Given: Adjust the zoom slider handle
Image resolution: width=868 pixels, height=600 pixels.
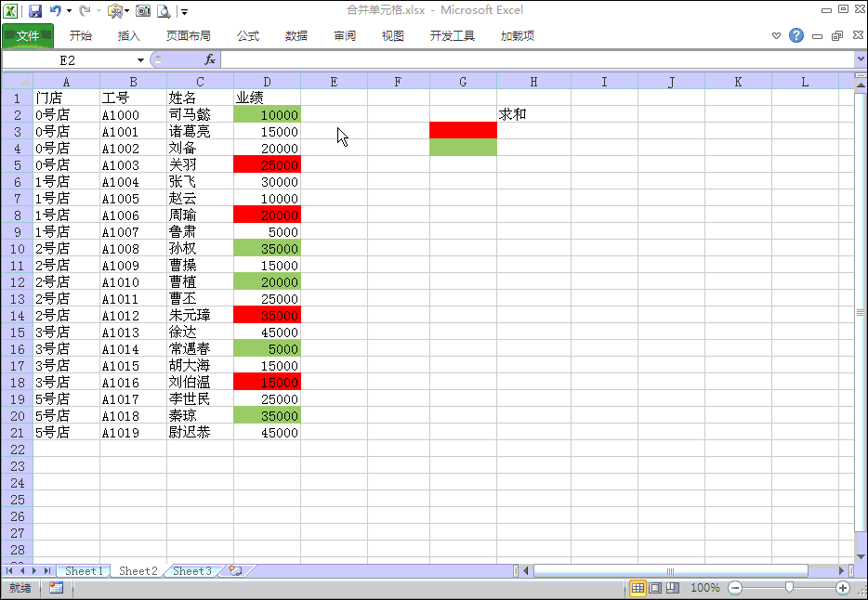Looking at the screenshot, I should pyautogui.click(x=789, y=587).
